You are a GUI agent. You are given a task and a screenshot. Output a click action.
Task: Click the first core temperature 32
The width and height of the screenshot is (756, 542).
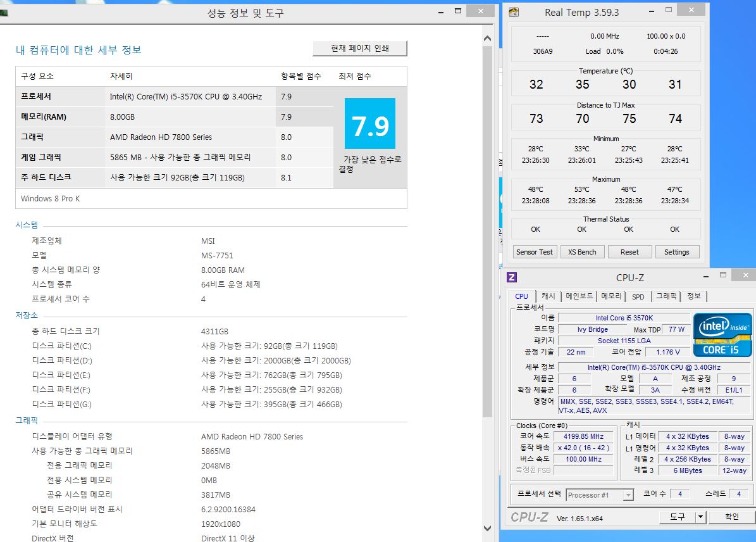[x=536, y=84]
